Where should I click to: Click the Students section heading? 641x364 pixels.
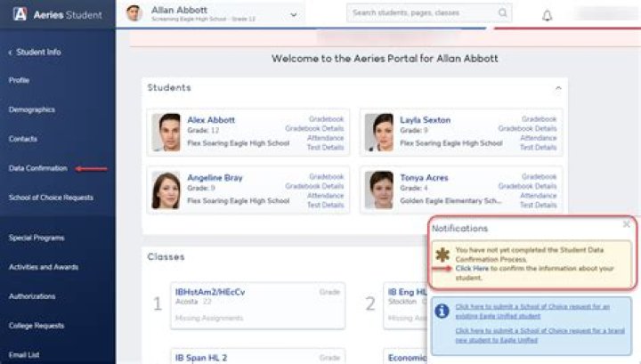tap(169, 87)
